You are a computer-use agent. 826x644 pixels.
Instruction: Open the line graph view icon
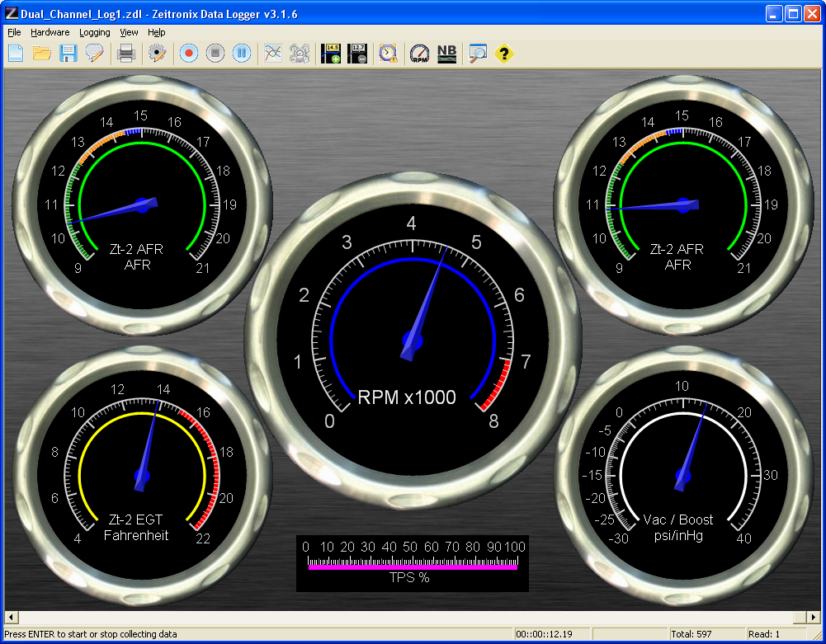pyautogui.click(x=273, y=54)
